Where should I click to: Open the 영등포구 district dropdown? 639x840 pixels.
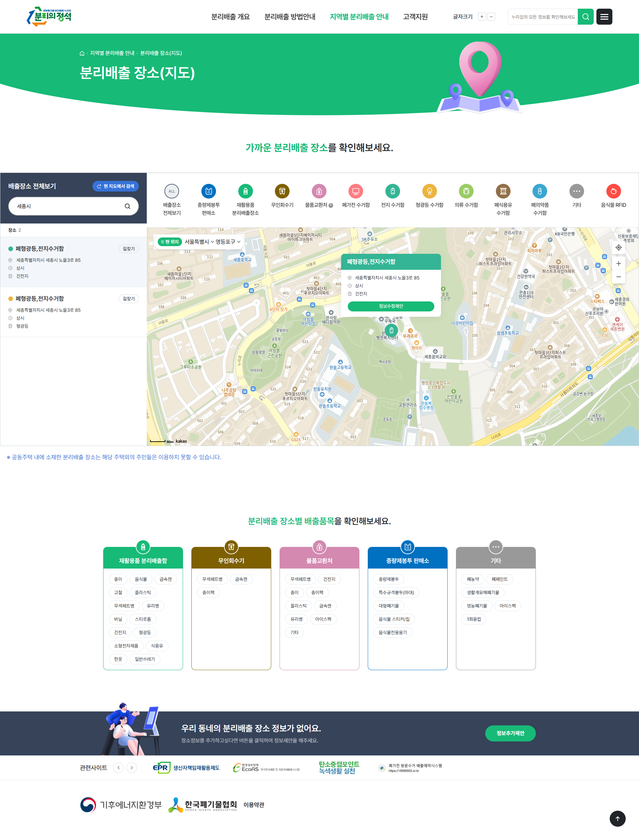tap(228, 242)
